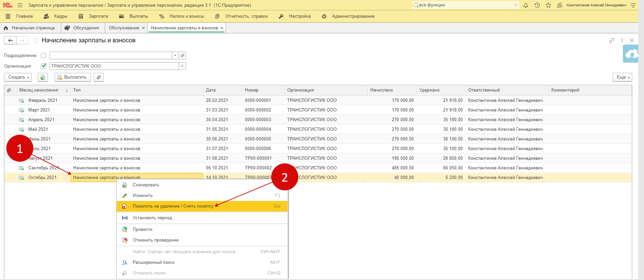The image size is (644, 280).
Task: Click document icon of Май 2021 row
Action: point(21,129)
